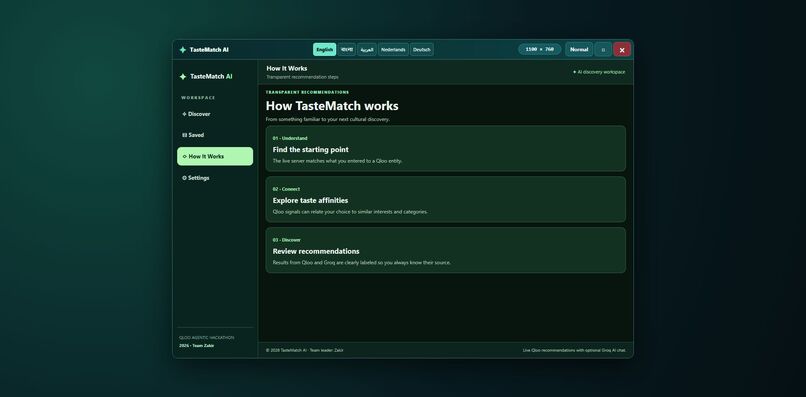Click the 'How TasteMatch works' heading
This screenshot has width=806, height=397.
click(x=332, y=106)
